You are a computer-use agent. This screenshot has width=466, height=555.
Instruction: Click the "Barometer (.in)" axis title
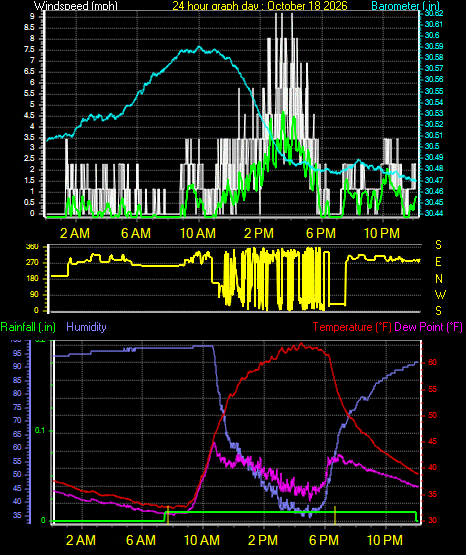pos(405,5)
